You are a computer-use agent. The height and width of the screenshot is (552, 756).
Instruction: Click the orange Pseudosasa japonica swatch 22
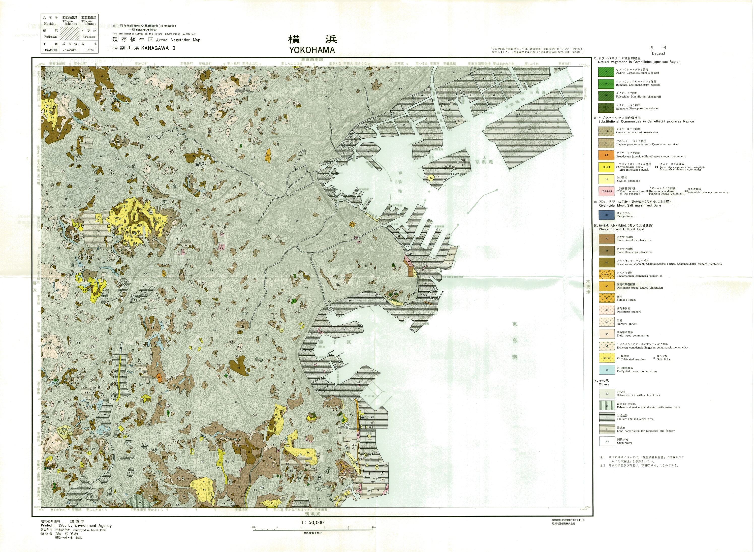(x=606, y=155)
